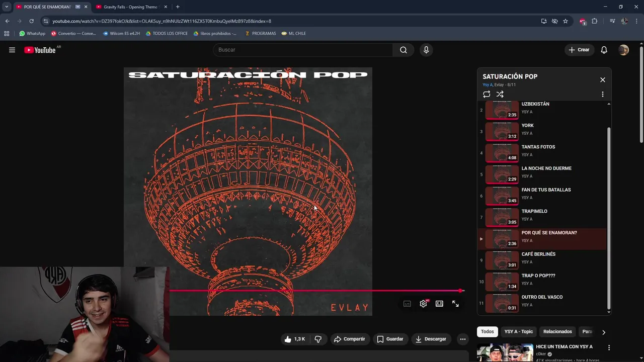Show more filter chips with the arrow
Screen dimensions: 644x362
click(603, 332)
